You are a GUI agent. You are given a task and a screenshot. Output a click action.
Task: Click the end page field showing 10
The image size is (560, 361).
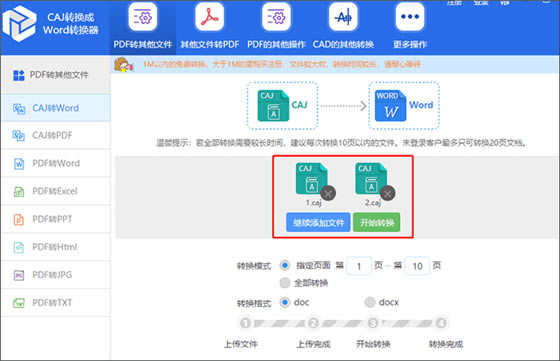click(x=417, y=266)
